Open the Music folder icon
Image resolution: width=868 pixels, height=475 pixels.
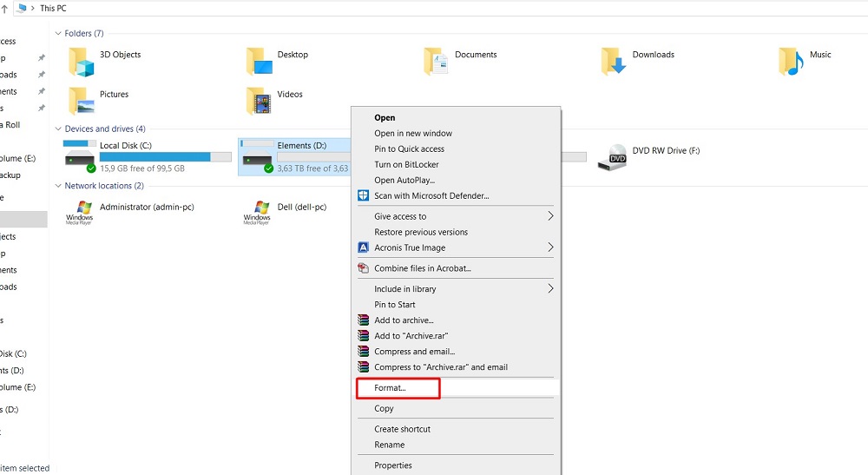(x=792, y=61)
